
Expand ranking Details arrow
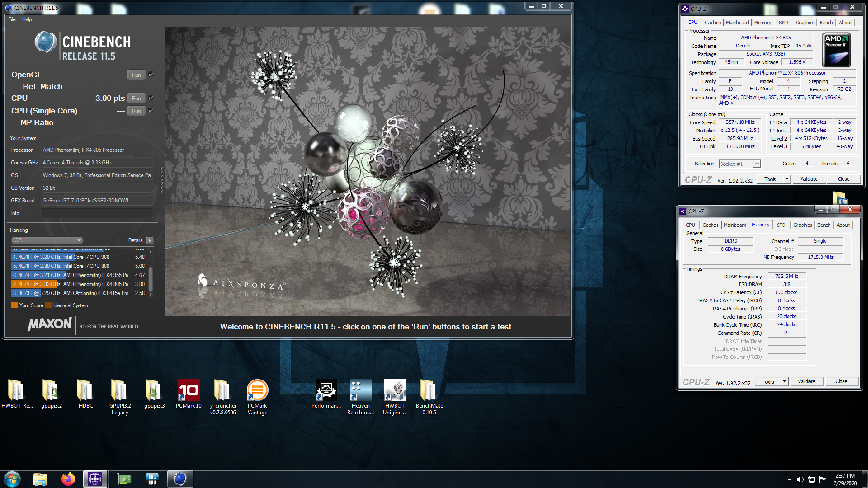tap(150, 240)
